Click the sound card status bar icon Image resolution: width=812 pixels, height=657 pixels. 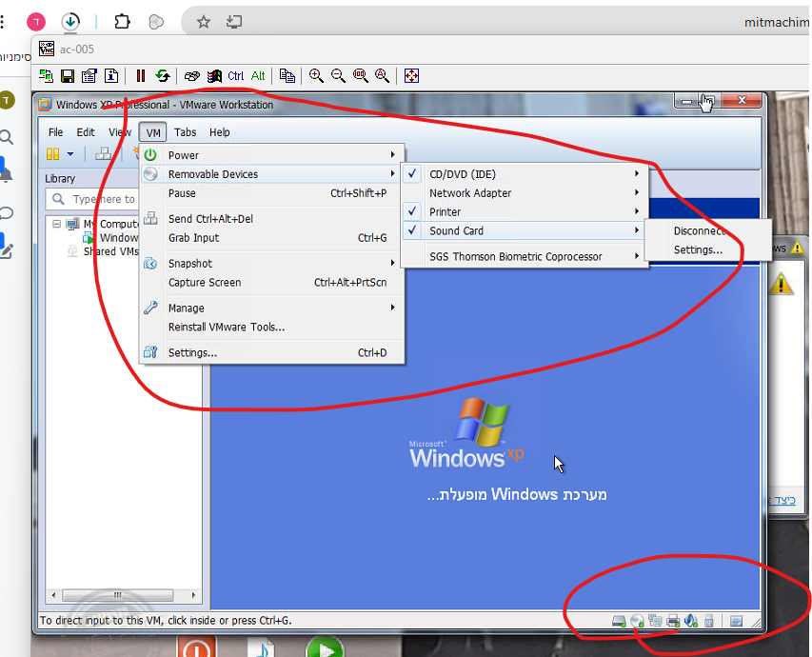[x=691, y=621]
